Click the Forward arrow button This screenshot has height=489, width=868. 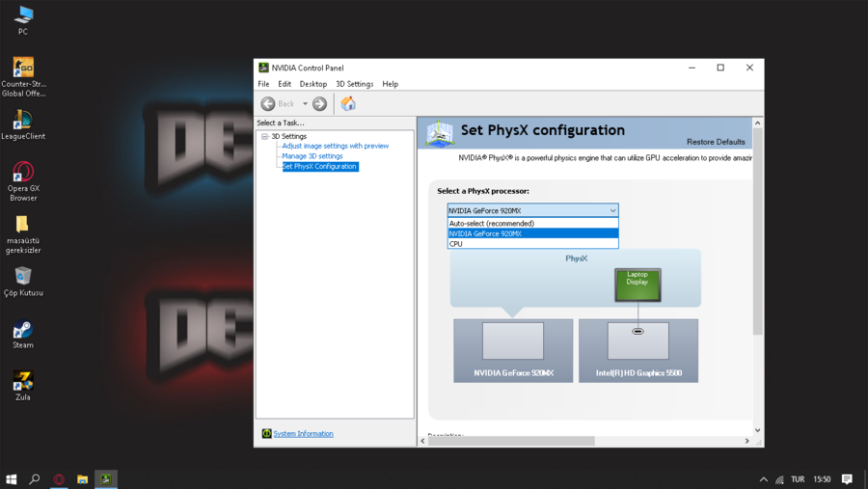point(319,103)
